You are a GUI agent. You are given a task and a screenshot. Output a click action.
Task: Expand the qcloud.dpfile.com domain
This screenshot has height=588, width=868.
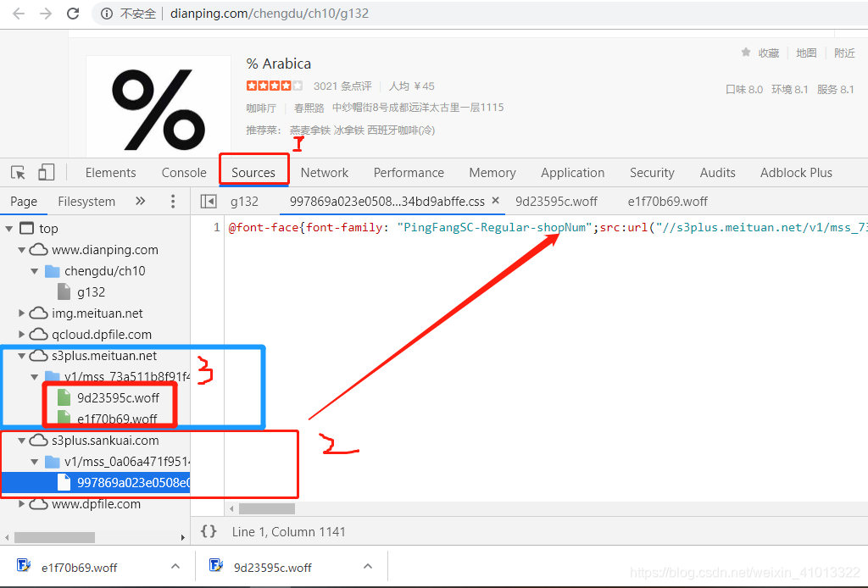21,334
